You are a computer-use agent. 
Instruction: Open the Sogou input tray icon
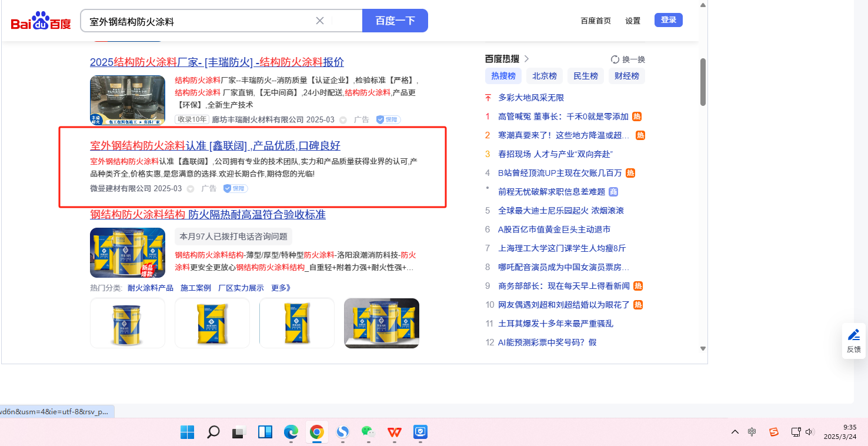pyautogui.click(x=774, y=432)
